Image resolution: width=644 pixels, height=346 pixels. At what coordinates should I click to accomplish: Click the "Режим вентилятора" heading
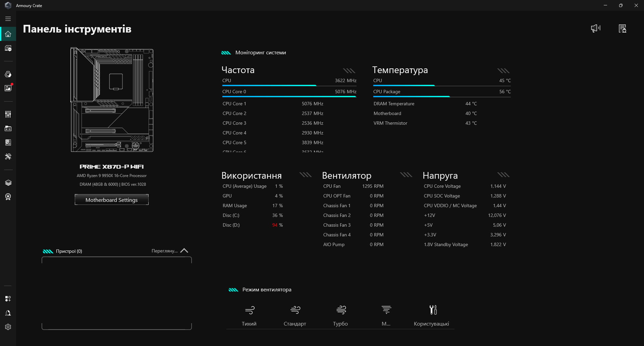click(267, 290)
